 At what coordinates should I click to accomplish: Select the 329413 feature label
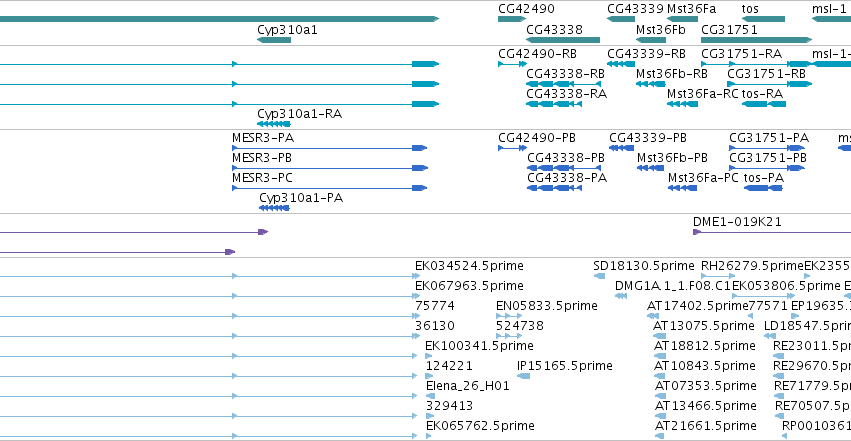click(x=449, y=406)
